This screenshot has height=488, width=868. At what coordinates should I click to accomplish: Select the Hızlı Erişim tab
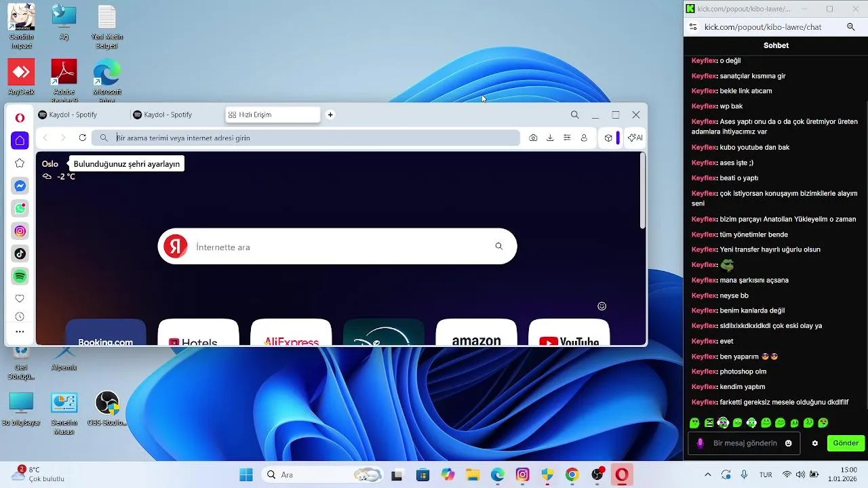(x=273, y=115)
